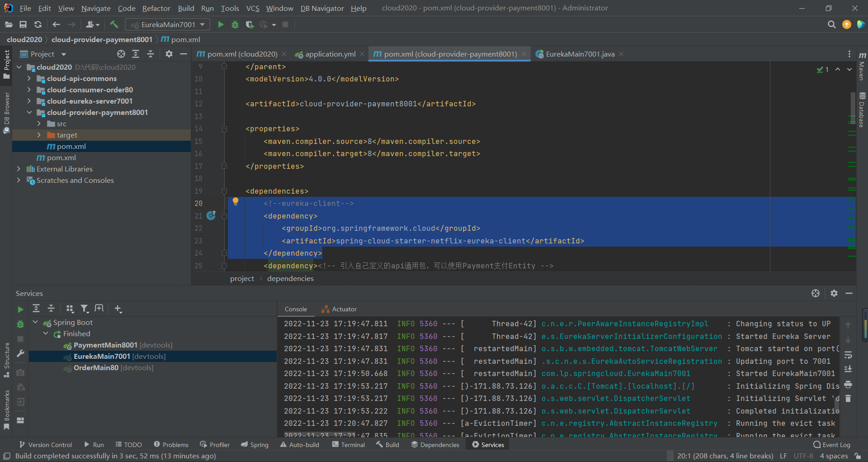Open Maven side panel
Viewport: 868px width, 462px height.
pyautogui.click(x=862, y=66)
